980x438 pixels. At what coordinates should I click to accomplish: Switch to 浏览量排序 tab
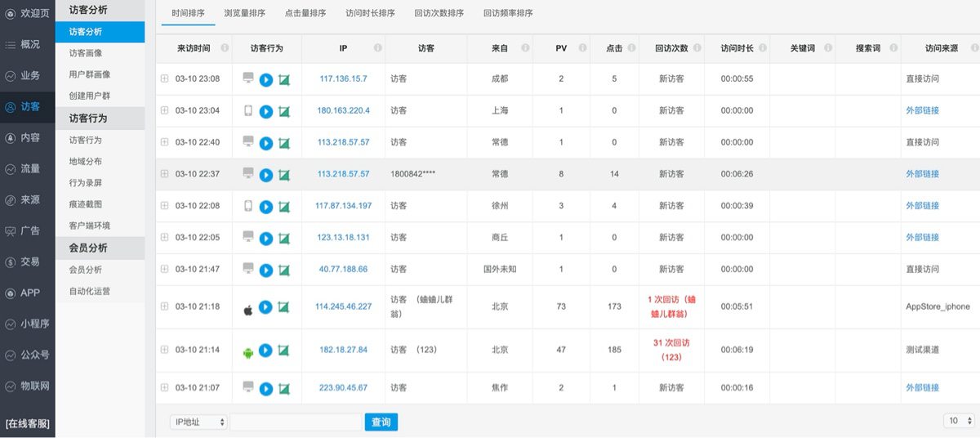click(x=245, y=13)
